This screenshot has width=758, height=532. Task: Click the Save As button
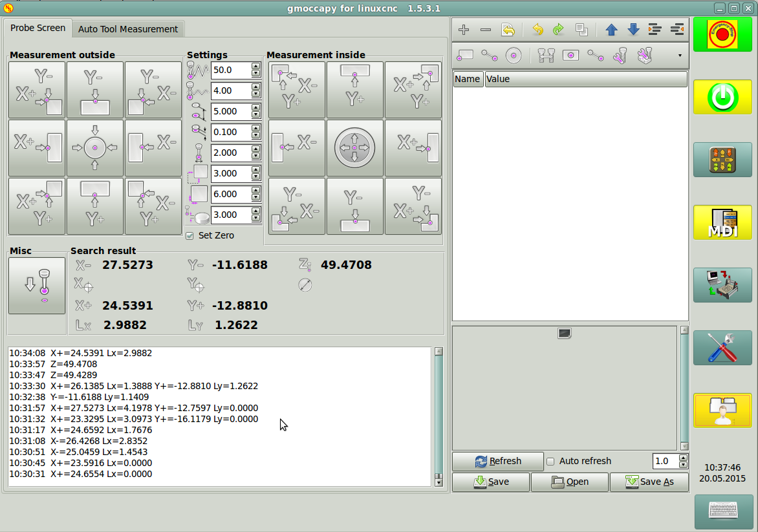pyautogui.click(x=649, y=482)
